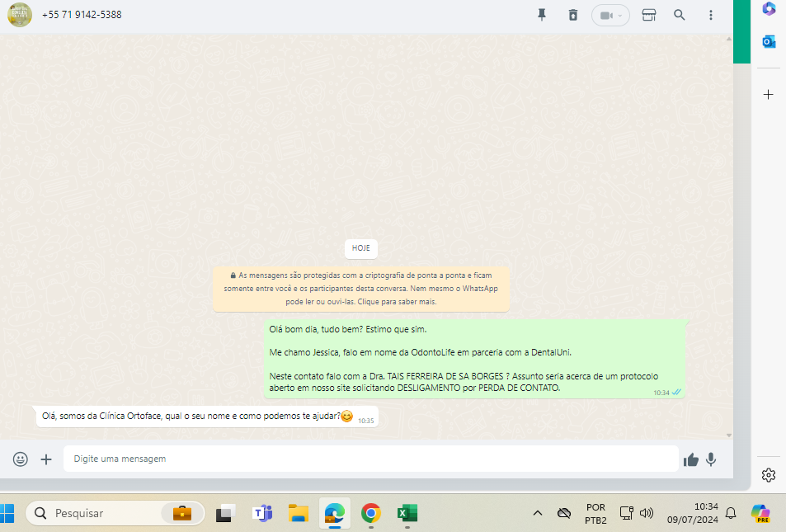The width and height of the screenshot is (786, 532).
Task: Click the cloud sync tray icon
Action: point(564,513)
